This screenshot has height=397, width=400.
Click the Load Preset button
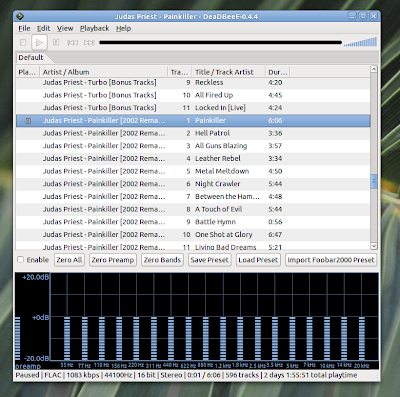[258, 260]
